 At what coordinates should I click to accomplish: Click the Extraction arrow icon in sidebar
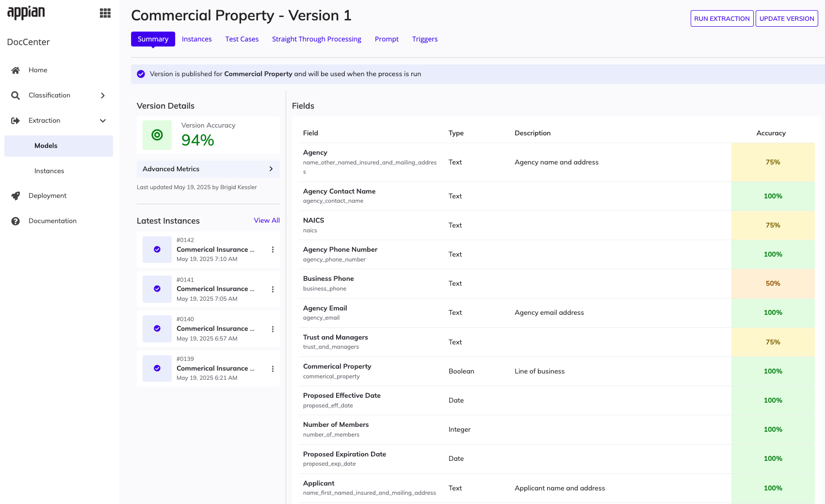click(x=16, y=121)
